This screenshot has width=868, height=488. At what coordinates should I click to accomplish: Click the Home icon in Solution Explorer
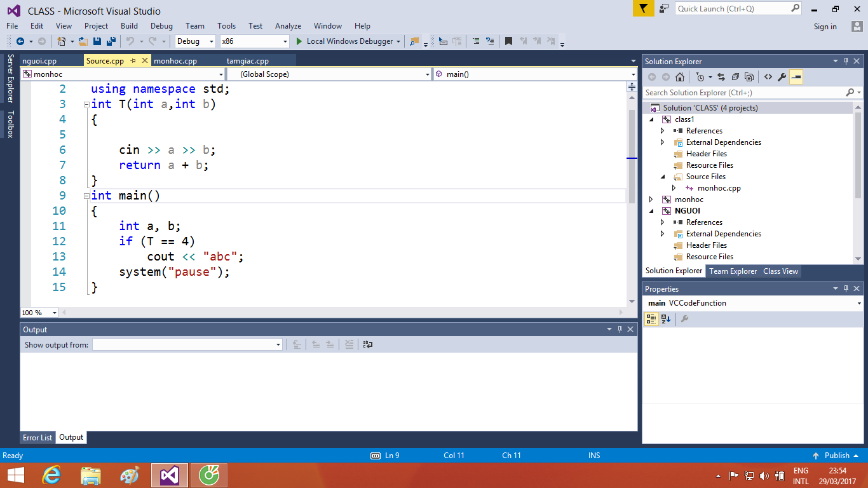click(680, 77)
